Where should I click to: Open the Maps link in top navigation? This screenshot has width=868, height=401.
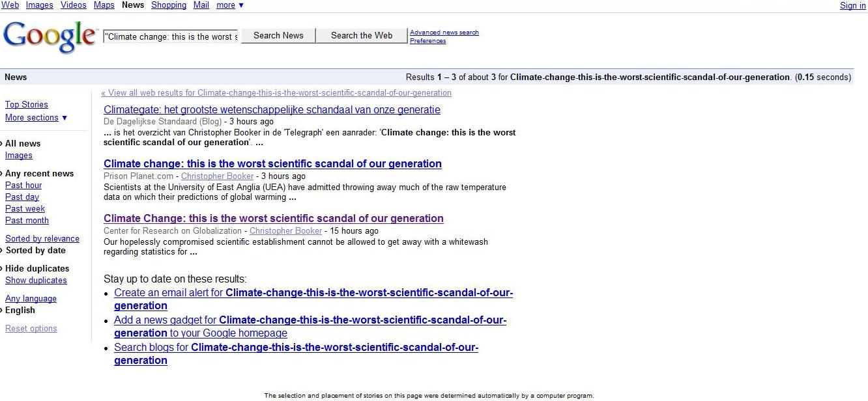tap(104, 5)
